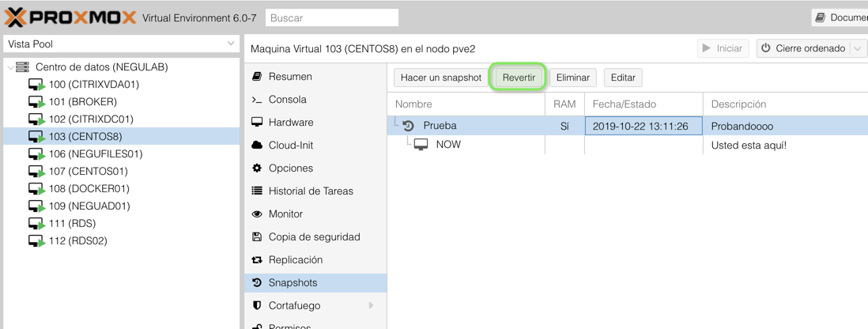Click the Cloud-Init cloud icon
The width and height of the screenshot is (868, 329).
[257, 146]
